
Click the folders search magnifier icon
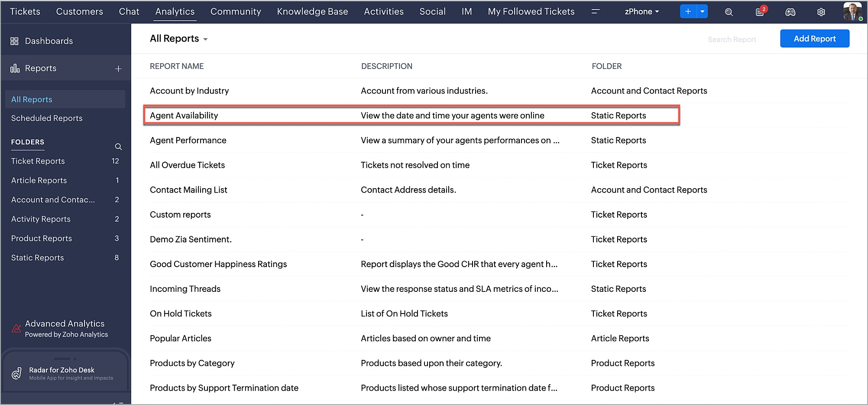118,147
